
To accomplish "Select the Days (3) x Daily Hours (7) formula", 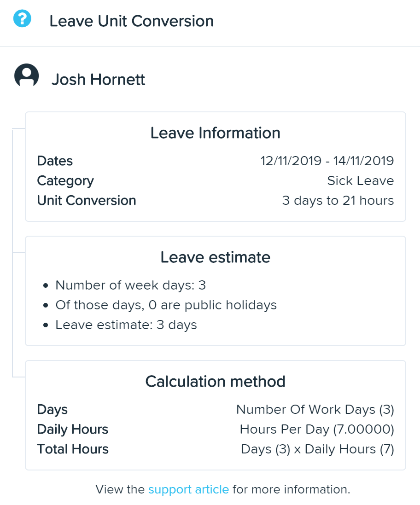I will (318, 449).
